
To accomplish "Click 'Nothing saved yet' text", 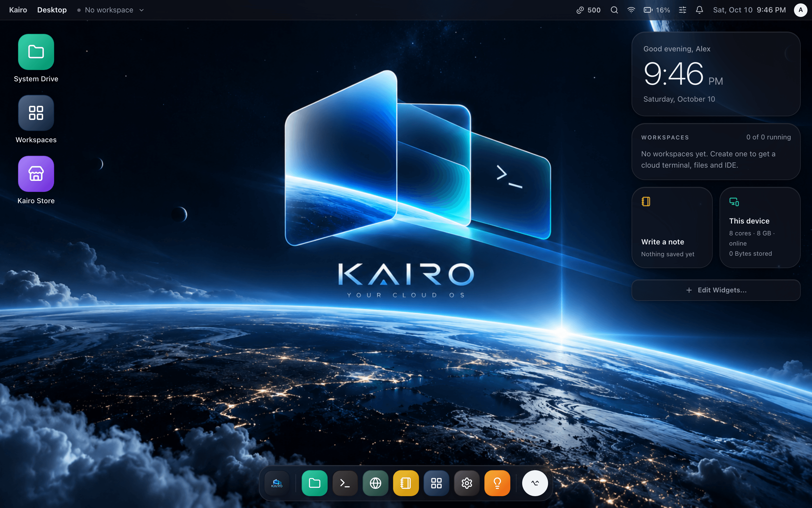I will point(668,254).
